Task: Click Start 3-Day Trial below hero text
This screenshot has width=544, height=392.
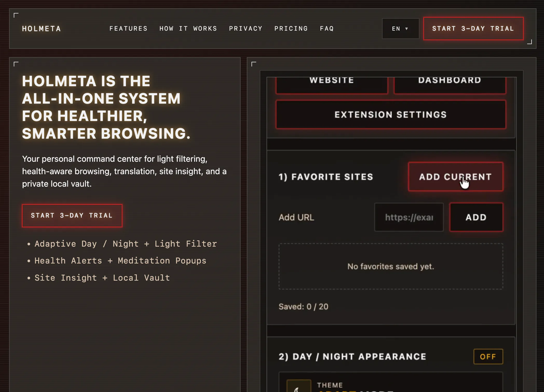Action: tap(72, 215)
